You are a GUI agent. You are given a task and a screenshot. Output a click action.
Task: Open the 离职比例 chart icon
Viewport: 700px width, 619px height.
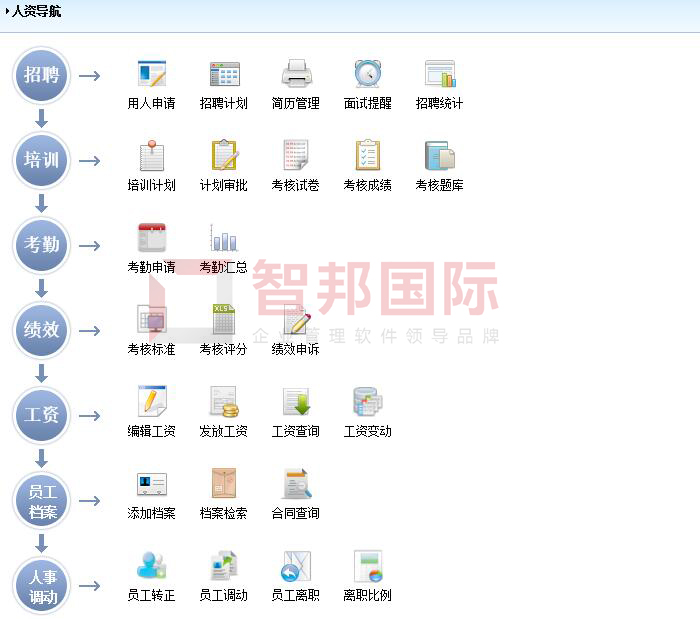[x=368, y=567]
